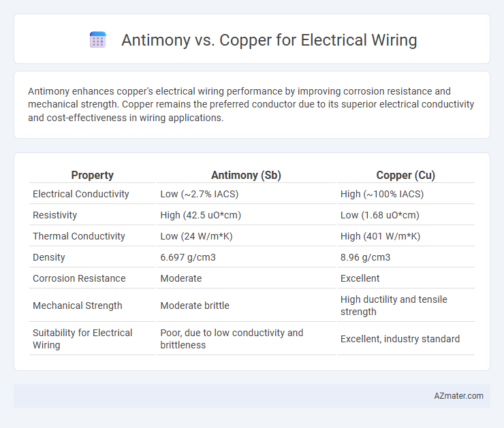The image size is (504, 428).
Task: Click the 'Low (1.68 uO*cm)' cell
Action: coord(379,215)
